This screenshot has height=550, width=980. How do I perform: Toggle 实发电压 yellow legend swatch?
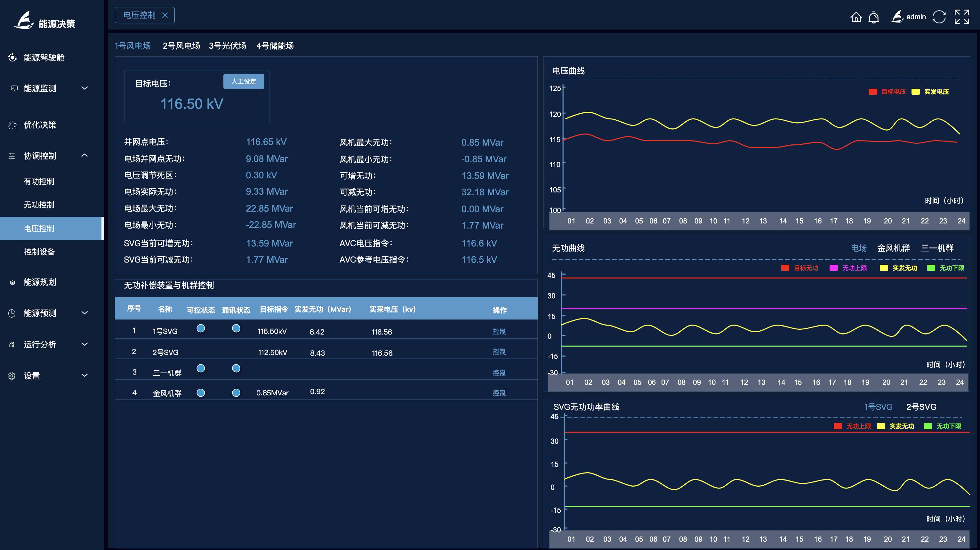tap(915, 92)
